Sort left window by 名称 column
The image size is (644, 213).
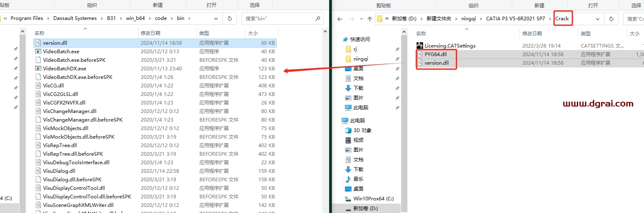39,33
